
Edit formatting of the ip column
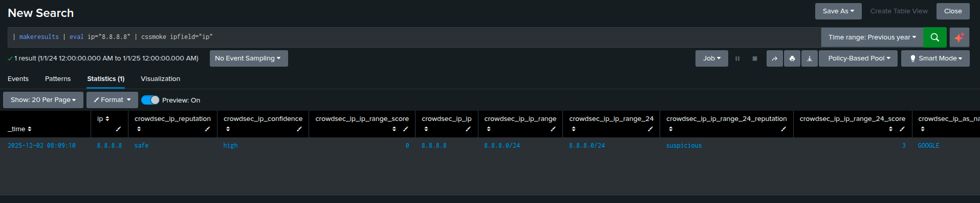pyautogui.click(x=118, y=129)
